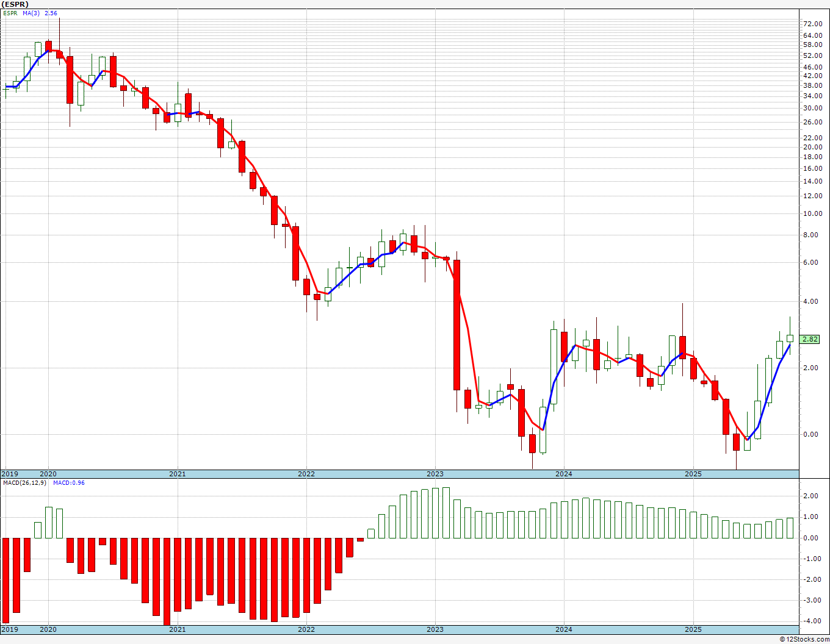The image size is (830, 644).
Task: Select 2024 on the price chart time axis
Action: pyautogui.click(x=564, y=474)
